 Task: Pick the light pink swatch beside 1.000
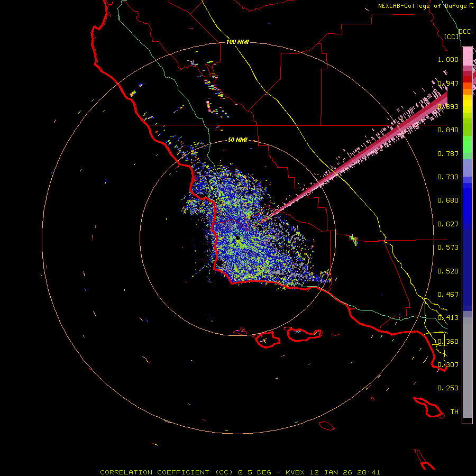(467, 56)
